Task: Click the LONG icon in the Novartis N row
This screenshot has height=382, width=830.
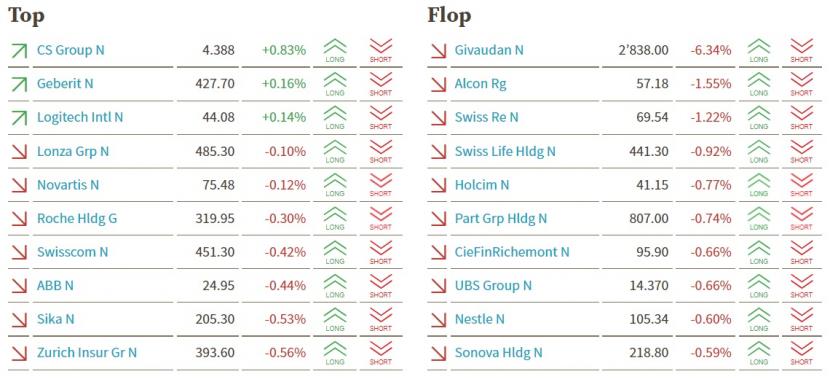Action: pos(335,185)
